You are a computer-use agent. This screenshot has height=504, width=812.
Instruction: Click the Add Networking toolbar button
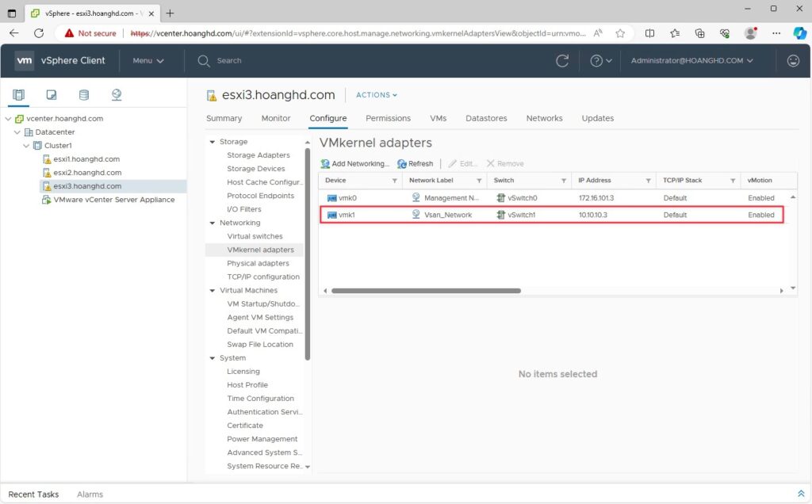coord(354,163)
